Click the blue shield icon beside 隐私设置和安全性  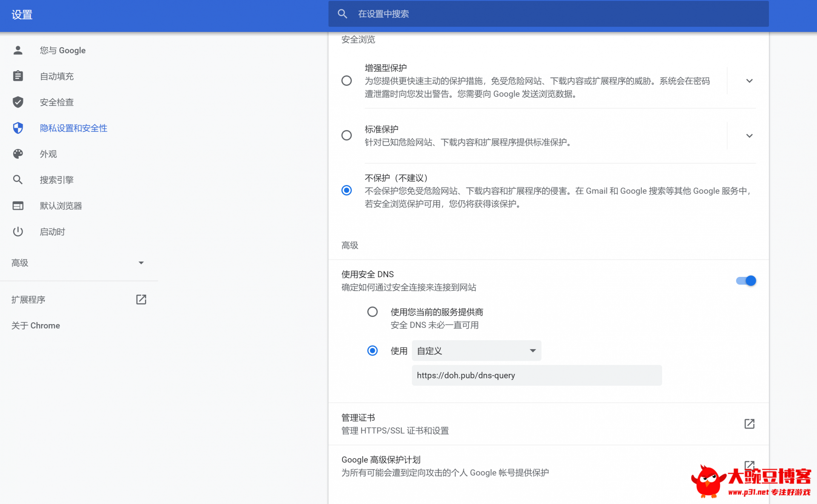click(x=18, y=128)
